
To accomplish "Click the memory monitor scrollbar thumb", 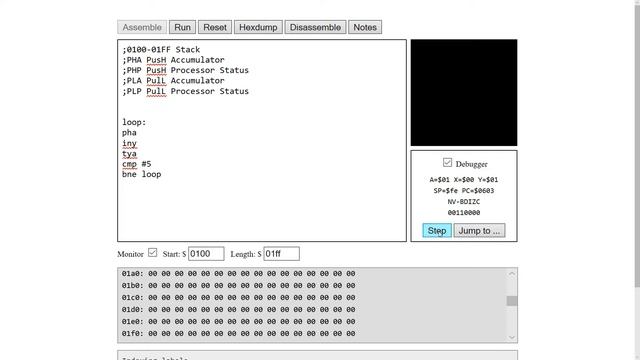I will (x=512, y=301).
